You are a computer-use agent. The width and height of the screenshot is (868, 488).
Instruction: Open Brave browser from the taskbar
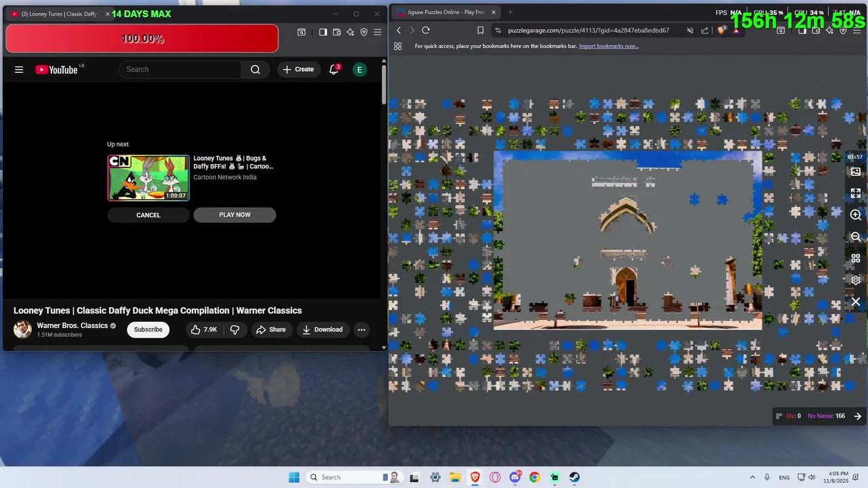pyautogui.click(x=475, y=477)
